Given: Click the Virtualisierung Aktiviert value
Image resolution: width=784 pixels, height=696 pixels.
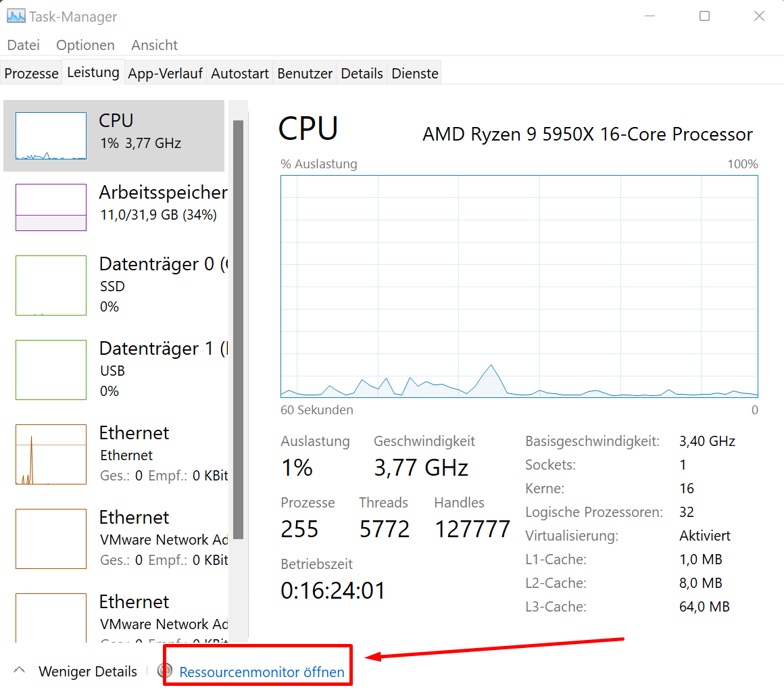Looking at the screenshot, I should pos(704,535).
